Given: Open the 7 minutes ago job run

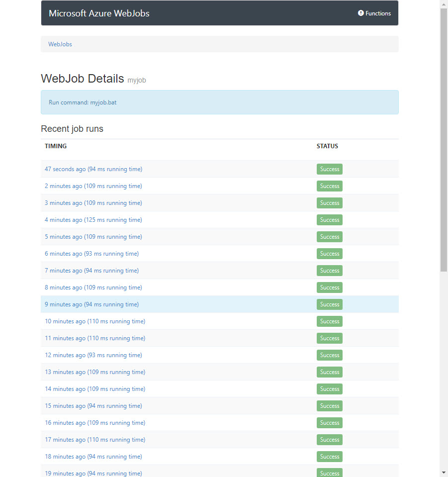Looking at the screenshot, I should [91, 271].
